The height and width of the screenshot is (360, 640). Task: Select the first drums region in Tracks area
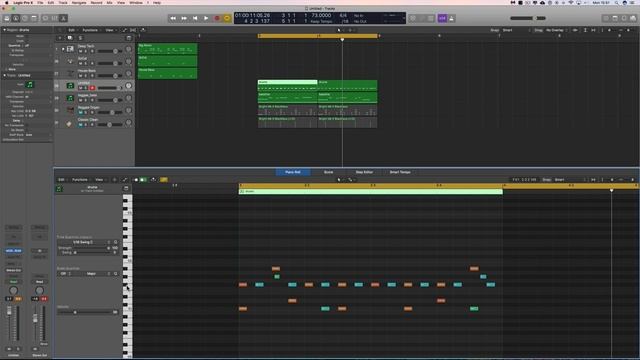(x=287, y=85)
